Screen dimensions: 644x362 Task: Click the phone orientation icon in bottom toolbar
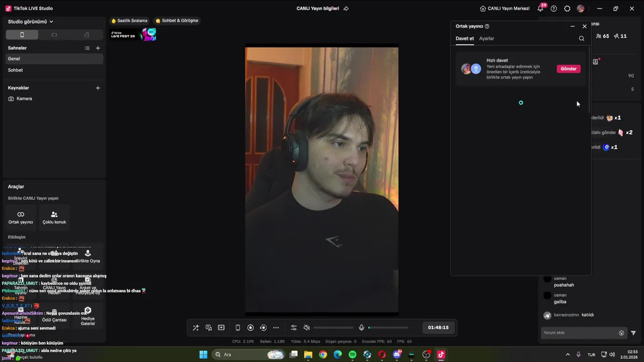pos(238,328)
